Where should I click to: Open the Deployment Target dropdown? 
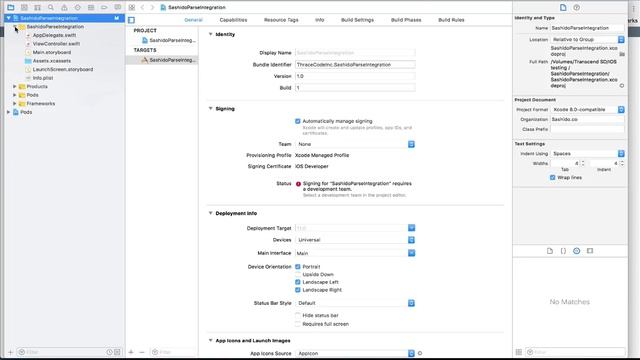[x=355, y=228]
